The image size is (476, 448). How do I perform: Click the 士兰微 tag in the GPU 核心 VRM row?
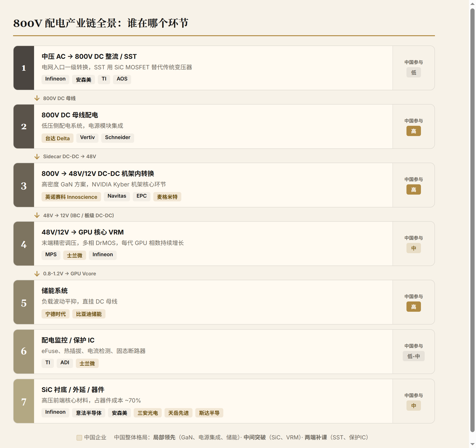[74, 255]
